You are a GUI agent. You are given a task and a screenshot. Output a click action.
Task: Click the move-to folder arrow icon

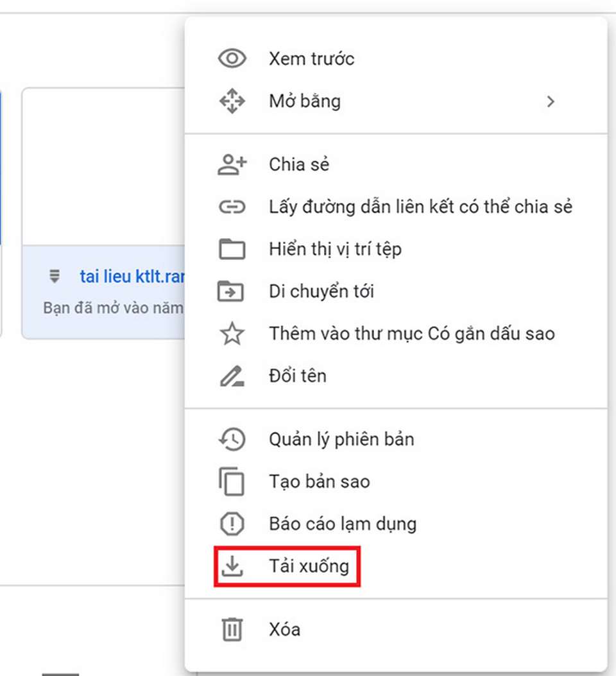click(232, 291)
